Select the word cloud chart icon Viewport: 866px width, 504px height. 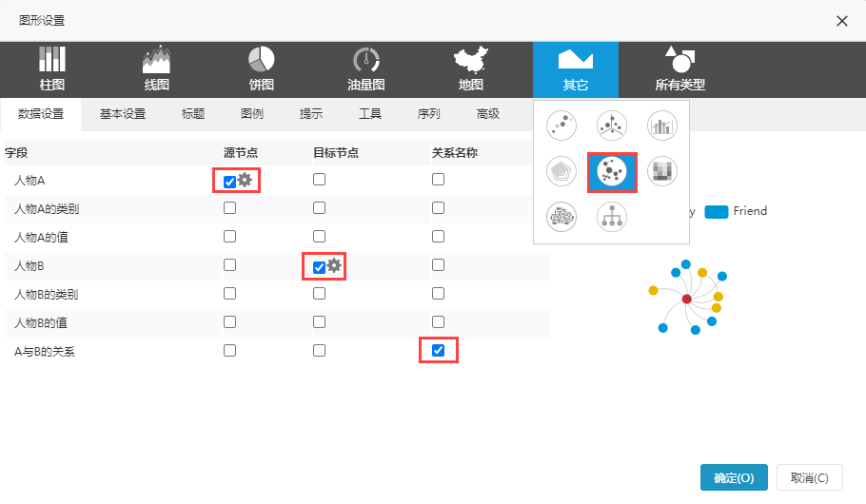click(561, 217)
